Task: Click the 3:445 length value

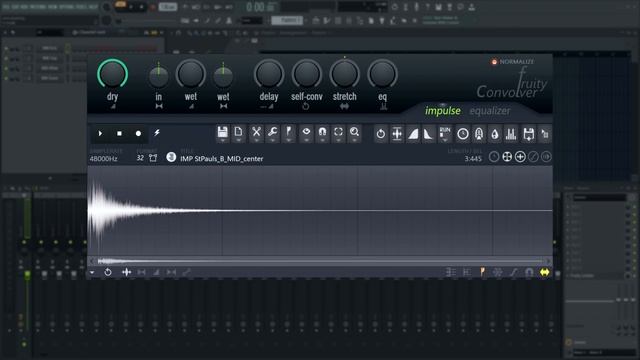Action: (x=473, y=159)
